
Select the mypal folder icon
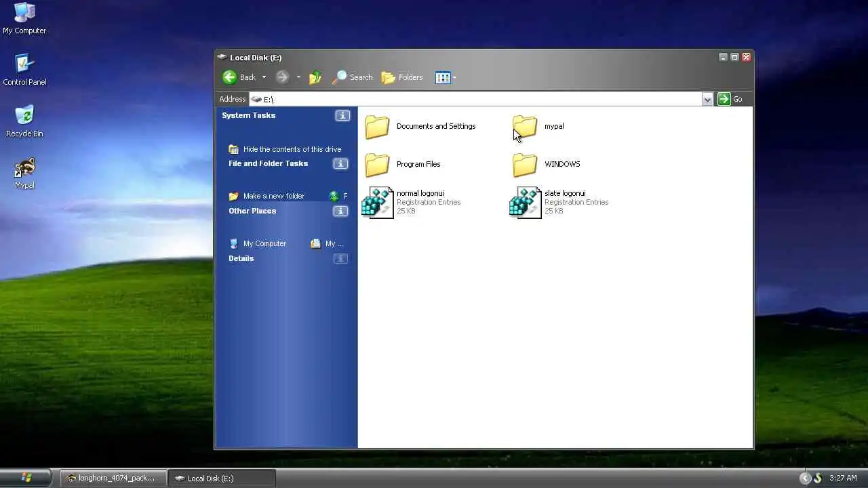(525, 126)
